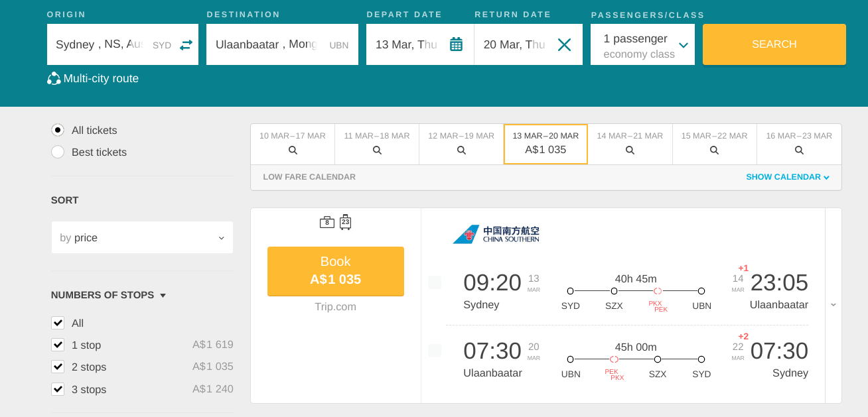Uncheck the All stops checkbox

click(58, 324)
